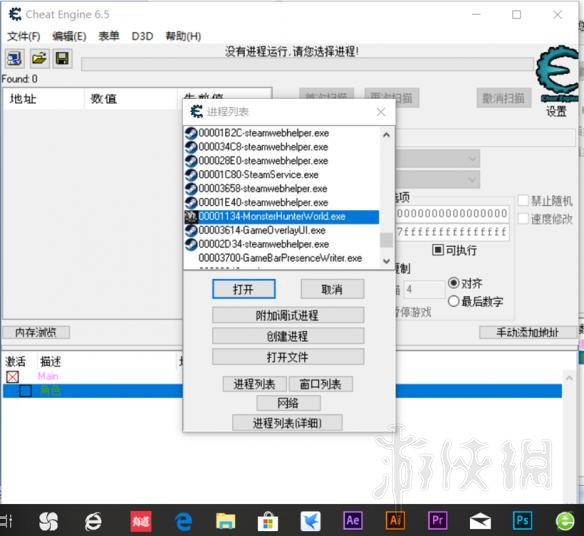The height and width of the screenshot is (536, 584).
Task: Open Adobe After Effects from taskbar
Action: (x=353, y=520)
